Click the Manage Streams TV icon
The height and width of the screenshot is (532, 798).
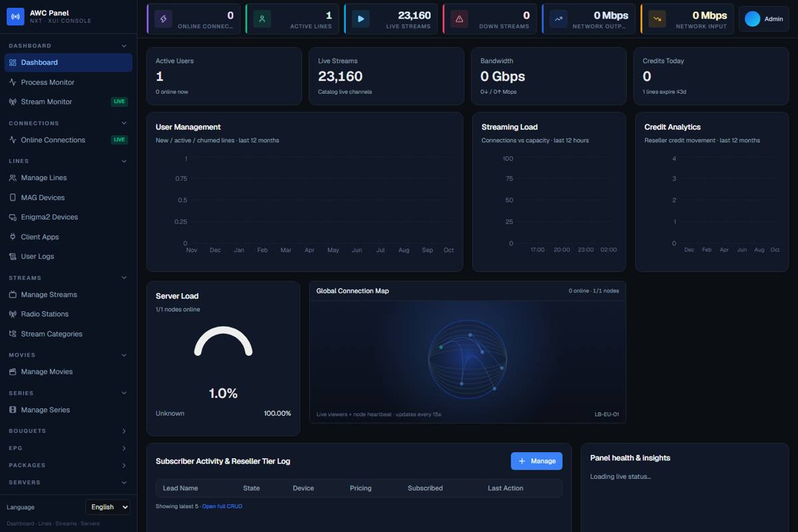click(x=13, y=295)
